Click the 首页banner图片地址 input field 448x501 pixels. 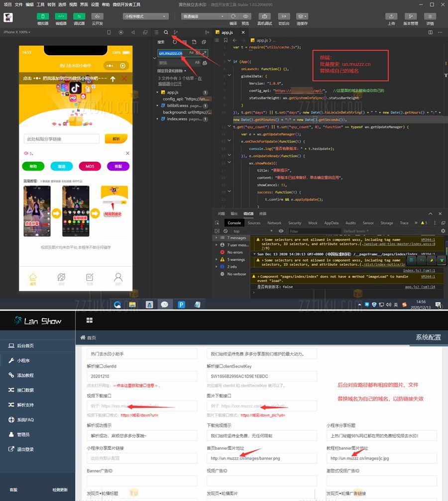click(261, 458)
